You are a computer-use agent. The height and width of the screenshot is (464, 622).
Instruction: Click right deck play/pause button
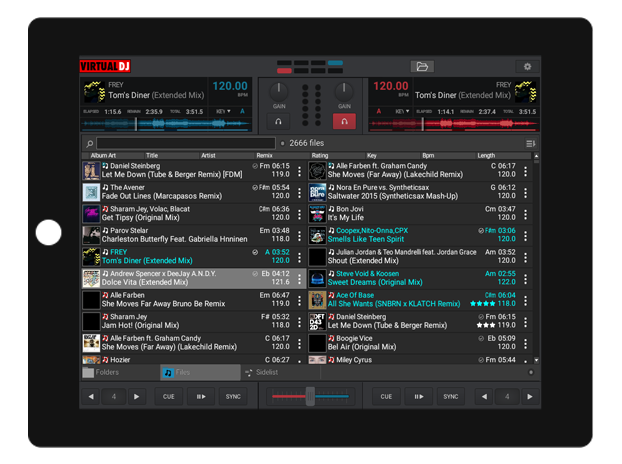coord(419,396)
